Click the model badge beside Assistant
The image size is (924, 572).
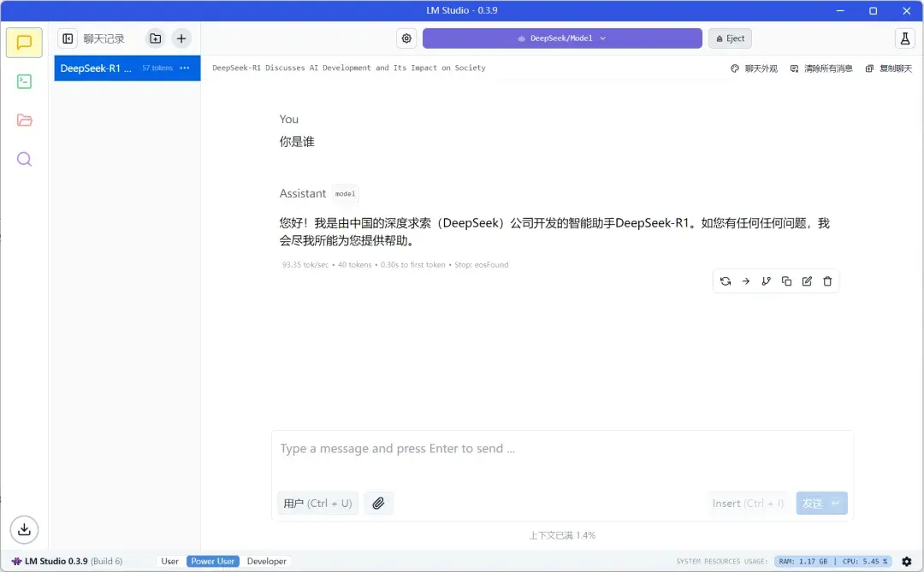coord(346,194)
